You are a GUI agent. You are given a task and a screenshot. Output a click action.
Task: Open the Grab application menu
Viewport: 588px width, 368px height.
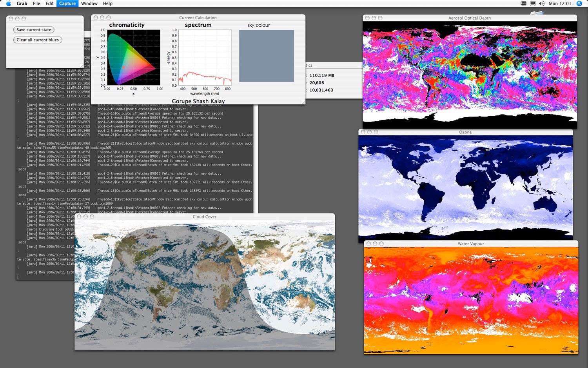click(22, 4)
